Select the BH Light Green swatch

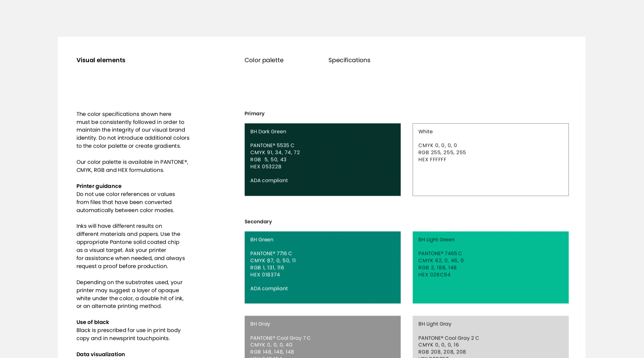click(x=490, y=267)
